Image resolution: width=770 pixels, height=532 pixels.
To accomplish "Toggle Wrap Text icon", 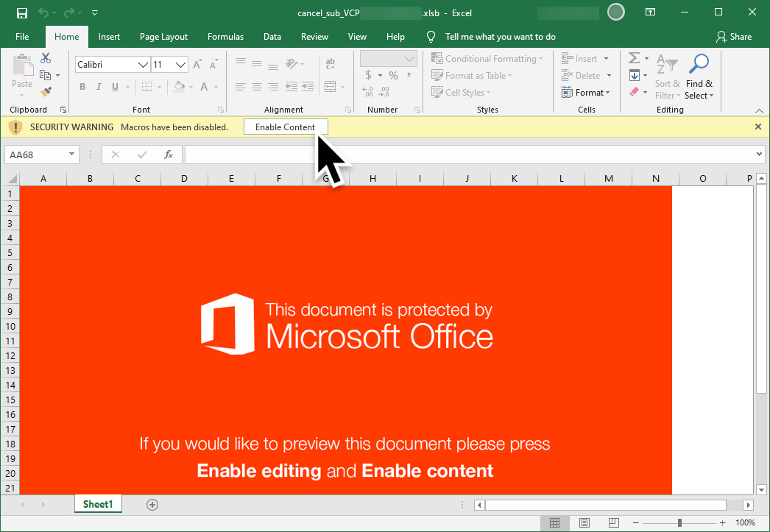I will pyautogui.click(x=330, y=63).
